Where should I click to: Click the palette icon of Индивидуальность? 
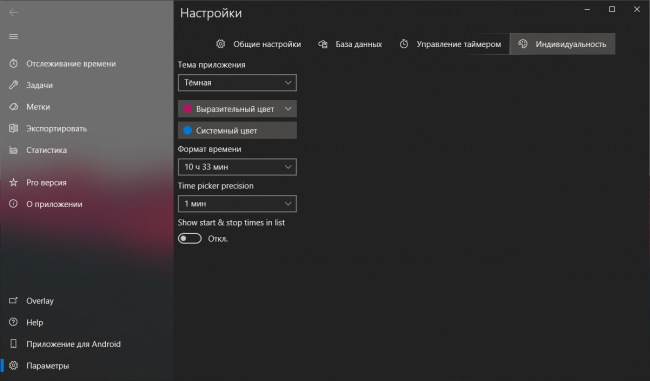coord(523,44)
